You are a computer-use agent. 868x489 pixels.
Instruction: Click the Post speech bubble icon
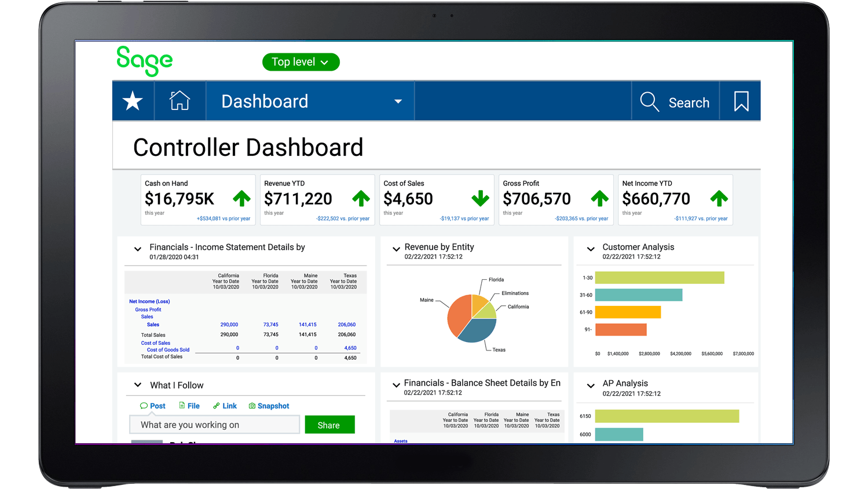coord(144,406)
